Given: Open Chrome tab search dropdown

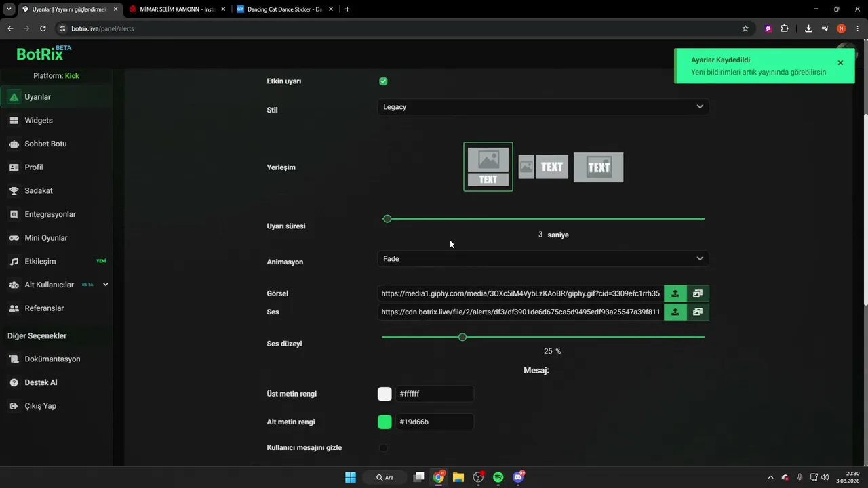Looking at the screenshot, I should [x=9, y=9].
